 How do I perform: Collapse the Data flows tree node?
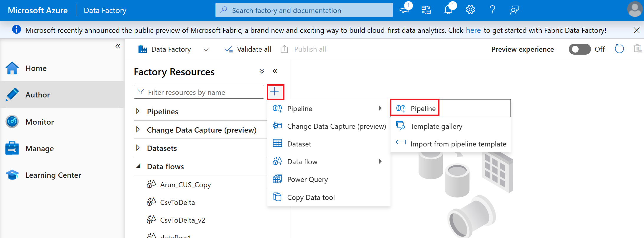(138, 166)
